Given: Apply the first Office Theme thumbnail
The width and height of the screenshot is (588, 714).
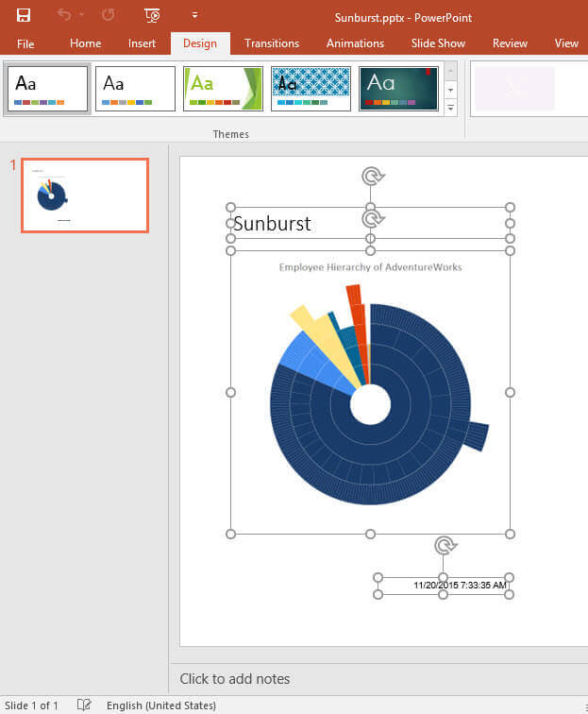Looking at the screenshot, I should point(48,89).
